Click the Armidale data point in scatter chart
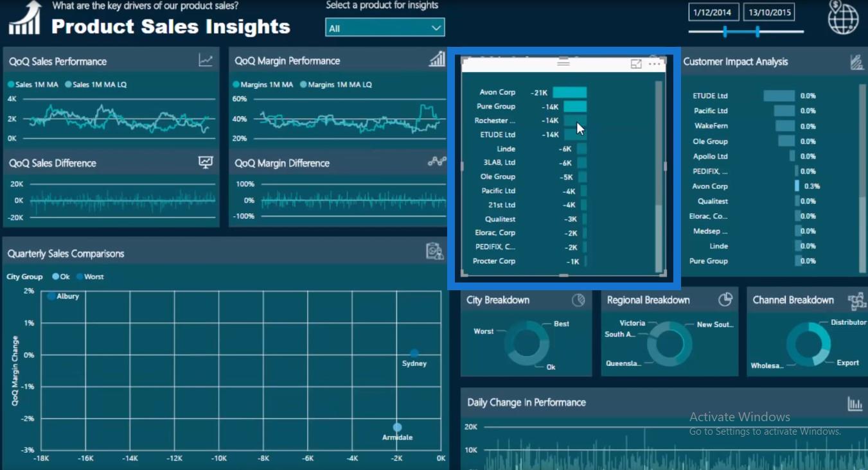This screenshot has width=868, height=470. coord(397,427)
